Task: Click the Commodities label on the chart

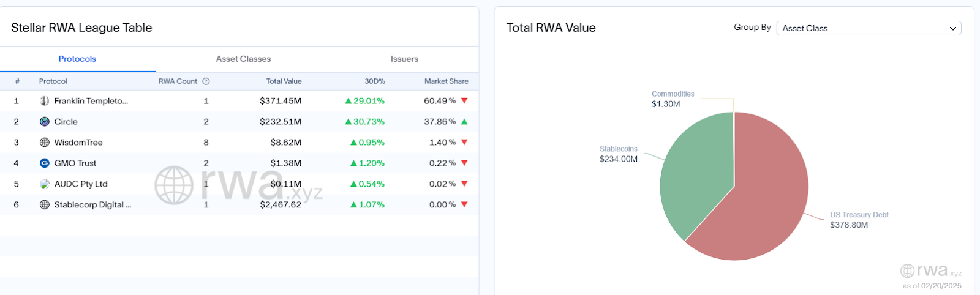Action: point(673,94)
